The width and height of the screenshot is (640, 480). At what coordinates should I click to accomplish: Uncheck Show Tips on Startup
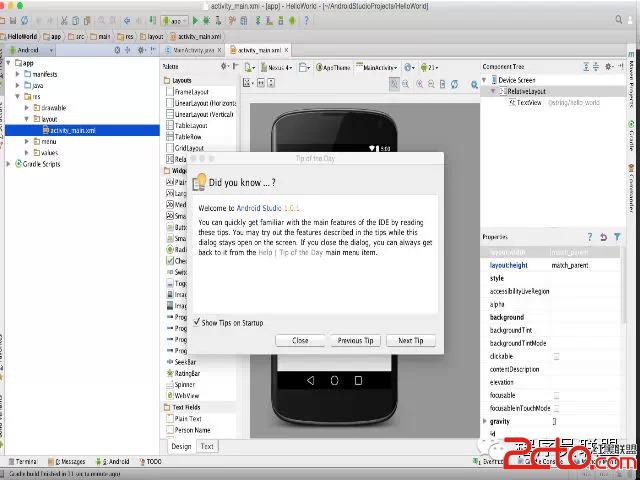tap(196, 322)
